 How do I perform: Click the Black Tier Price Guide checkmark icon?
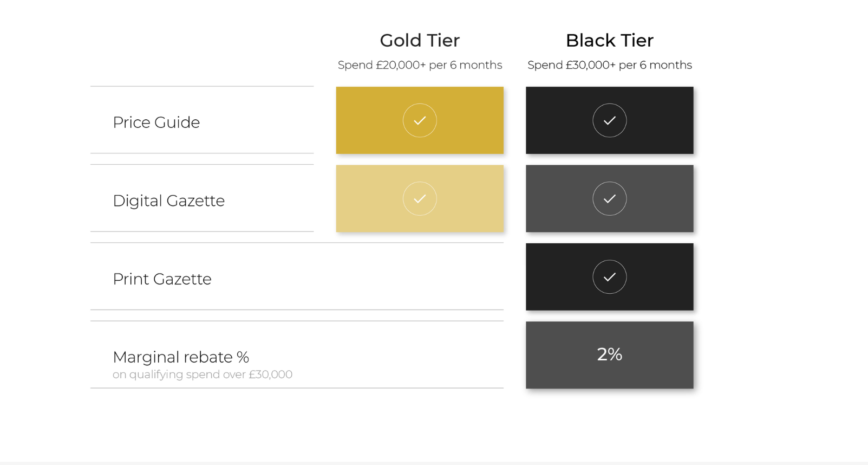[x=610, y=120]
